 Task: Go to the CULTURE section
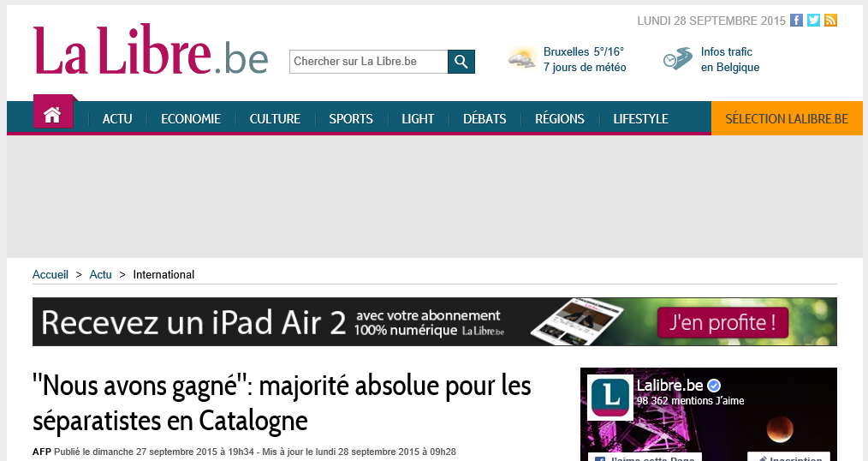275,119
